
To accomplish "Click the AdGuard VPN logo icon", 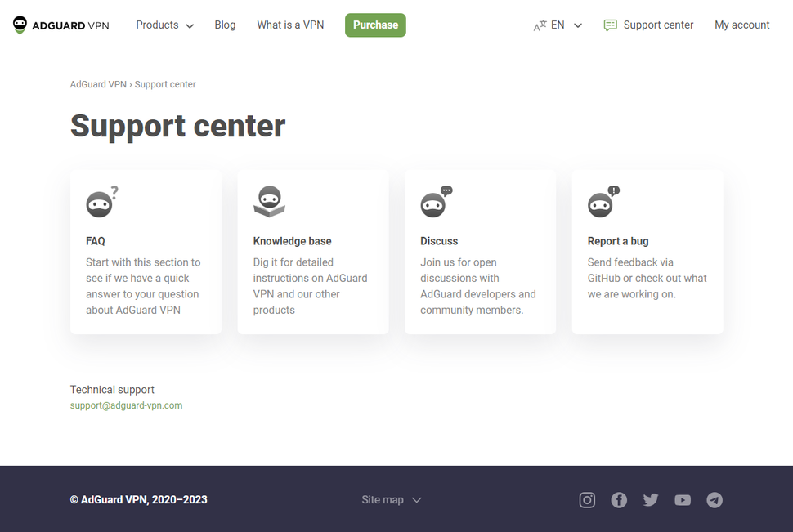I will pyautogui.click(x=18, y=25).
